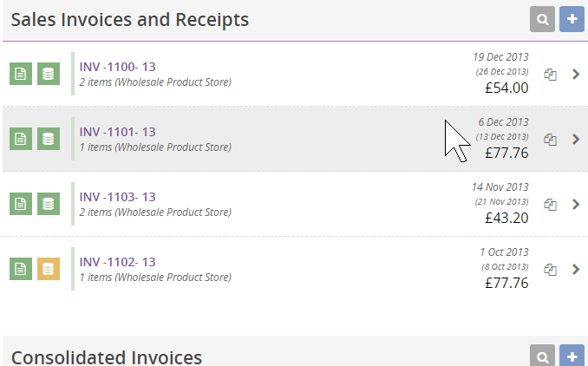Copy invoice INV -1102- 13 using duplicate icon
The height and width of the screenshot is (366, 588).
(x=550, y=269)
